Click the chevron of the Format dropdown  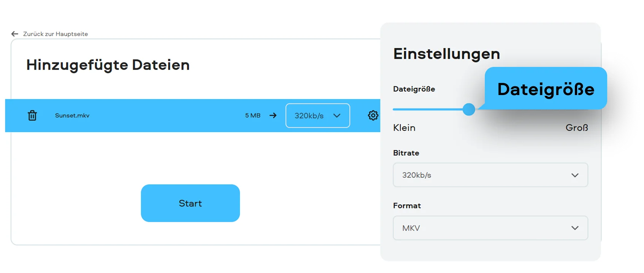pyautogui.click(x=575, y=228)
